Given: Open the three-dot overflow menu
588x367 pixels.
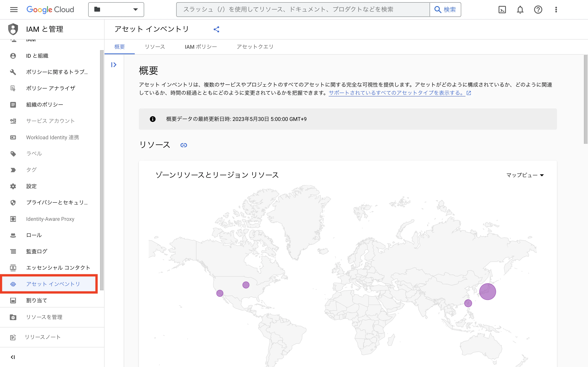Looking at the screenshot, I should pyautogui.click(x=556, y=9).
